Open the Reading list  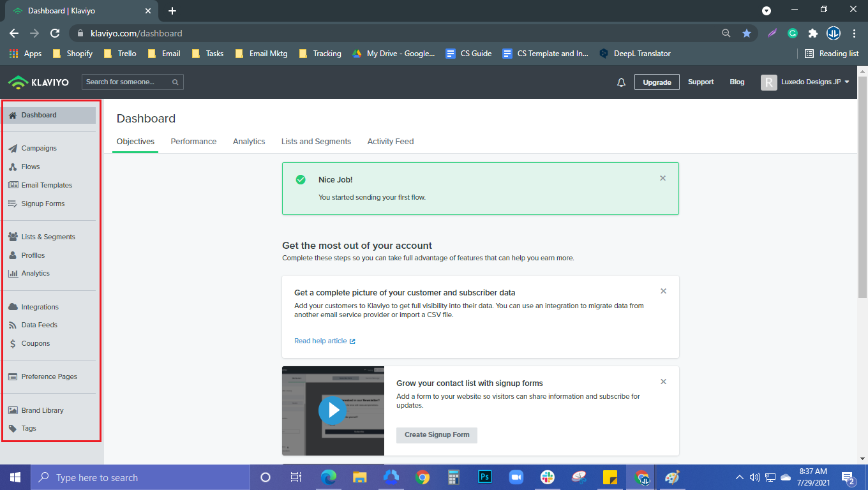[x=832, y=54]
